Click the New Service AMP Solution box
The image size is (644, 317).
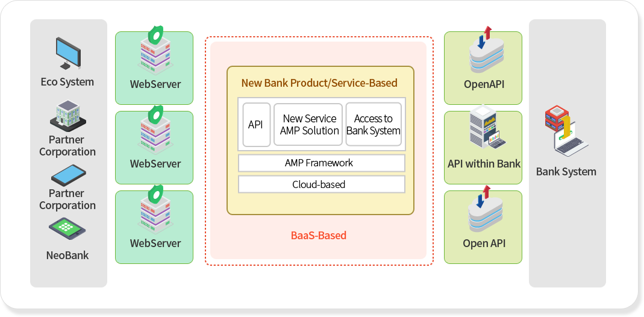pos(308,124)
